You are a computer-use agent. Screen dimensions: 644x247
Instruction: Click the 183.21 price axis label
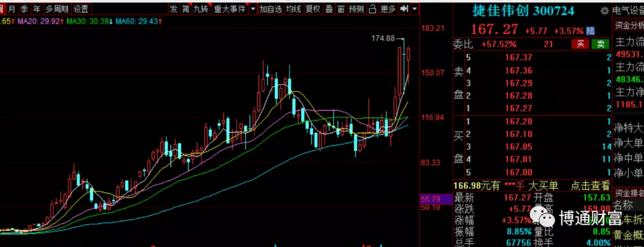pyautogui.click(x=434, y=29)
